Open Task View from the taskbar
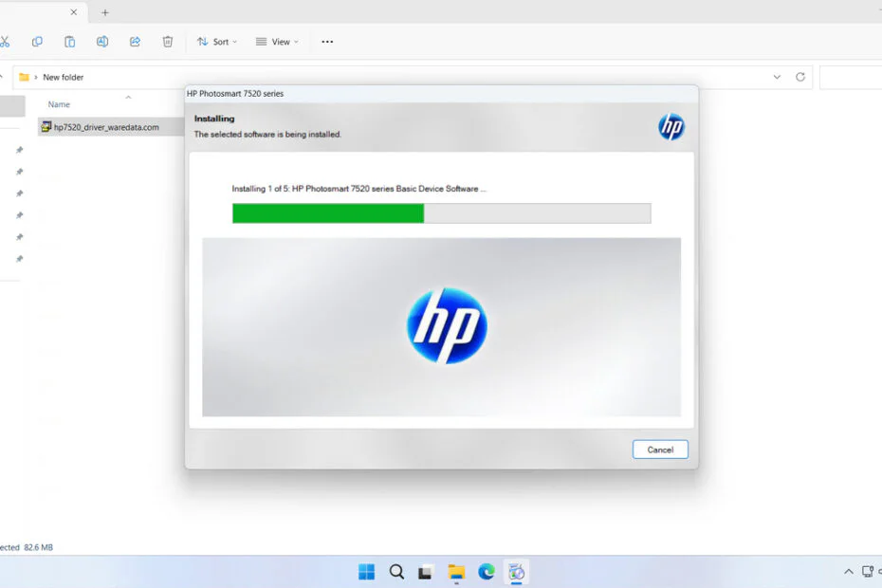 (425, 572)
